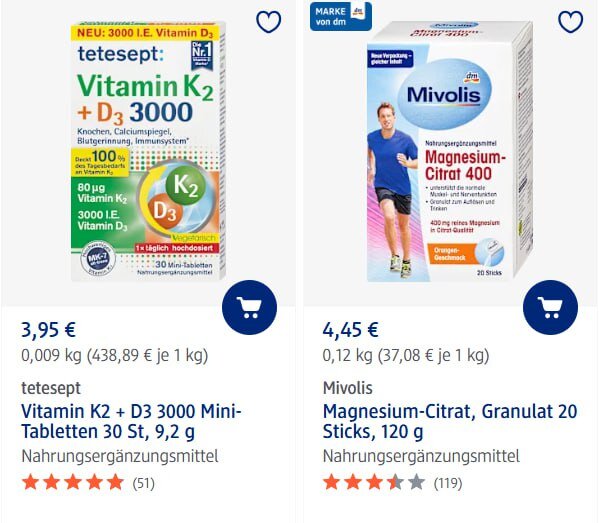Favorite the tetesept Vitamin K2 product
Viewport: 599px width, 523px height.
(269, 22)
